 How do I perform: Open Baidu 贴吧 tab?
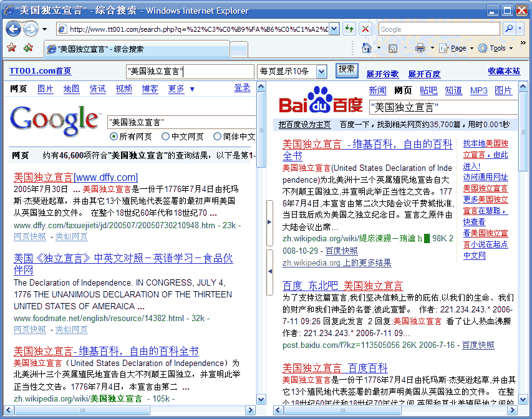tap(428, 90)
